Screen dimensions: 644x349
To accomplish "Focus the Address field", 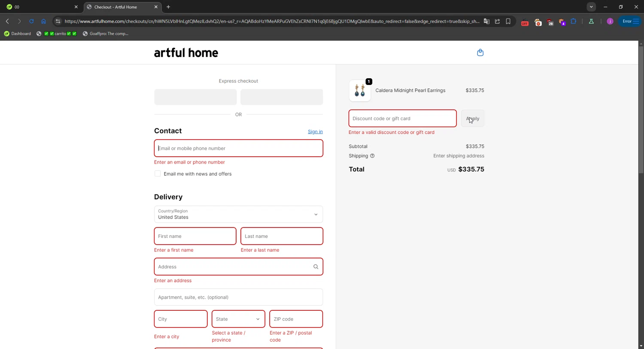I will pyautogui.click(x=238, y=267).
